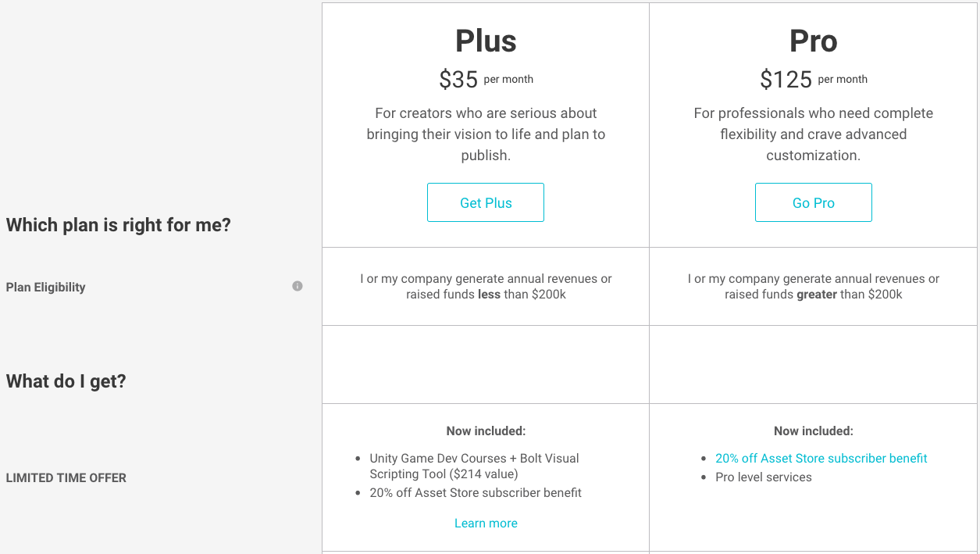Viewport: 980px width, 554px height.
Task: Click the Unity Game Dev Courses bullet
Action: point(474,466)
